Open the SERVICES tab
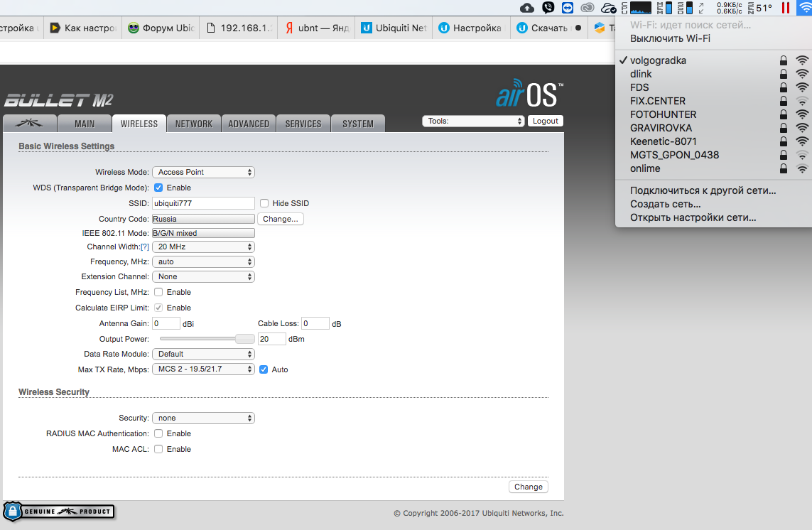Image resolution: width=812 pixels, height=530 pixels. coord(303,124)
